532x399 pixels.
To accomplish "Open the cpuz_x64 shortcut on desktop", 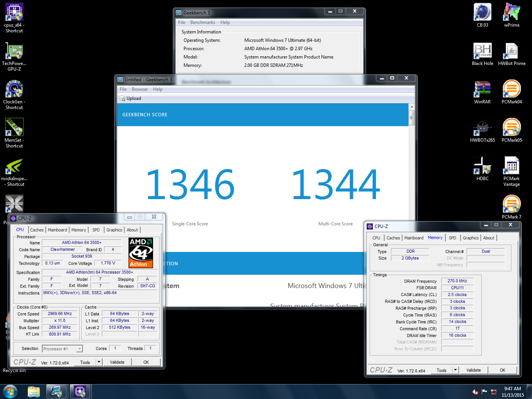I will 14,18.
